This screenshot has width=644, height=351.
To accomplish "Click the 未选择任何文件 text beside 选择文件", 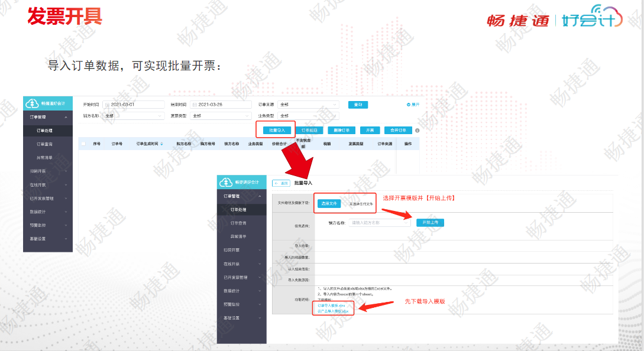I will [x=361, y=204].
